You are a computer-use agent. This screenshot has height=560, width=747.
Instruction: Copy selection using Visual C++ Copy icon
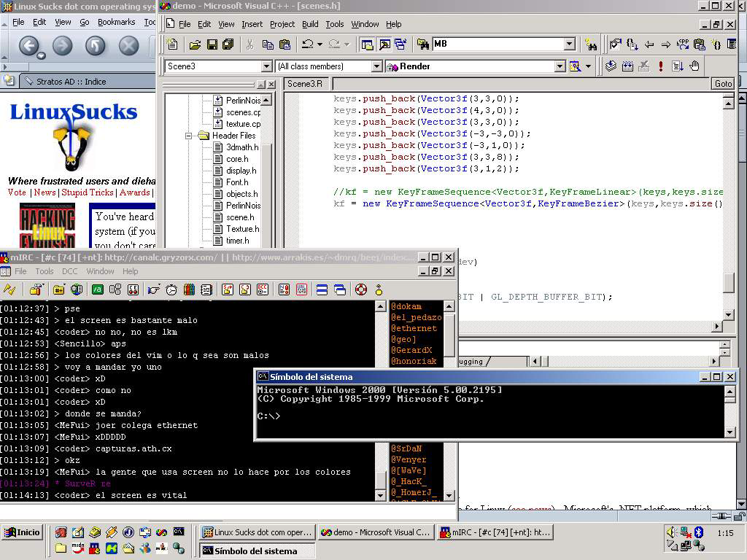point(268,44)
